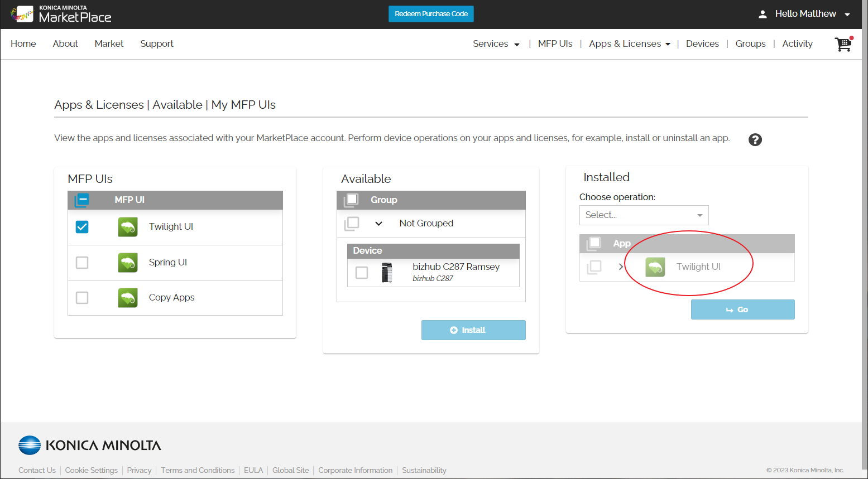
Task: Click the Konica Minolta MarketPlace logo
Action: coord(61,14)
